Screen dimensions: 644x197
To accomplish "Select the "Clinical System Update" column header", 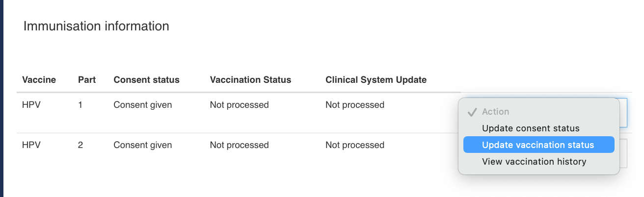I will tap(376, 79).
